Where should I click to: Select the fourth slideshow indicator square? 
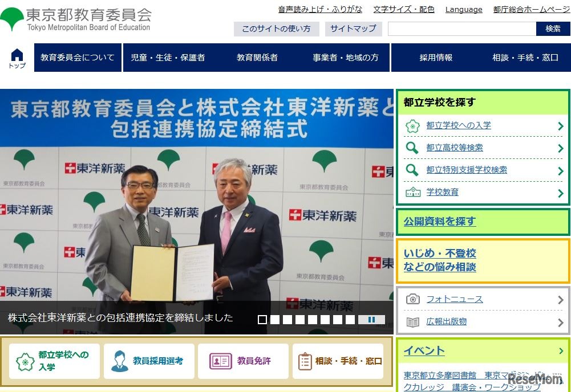300,320
